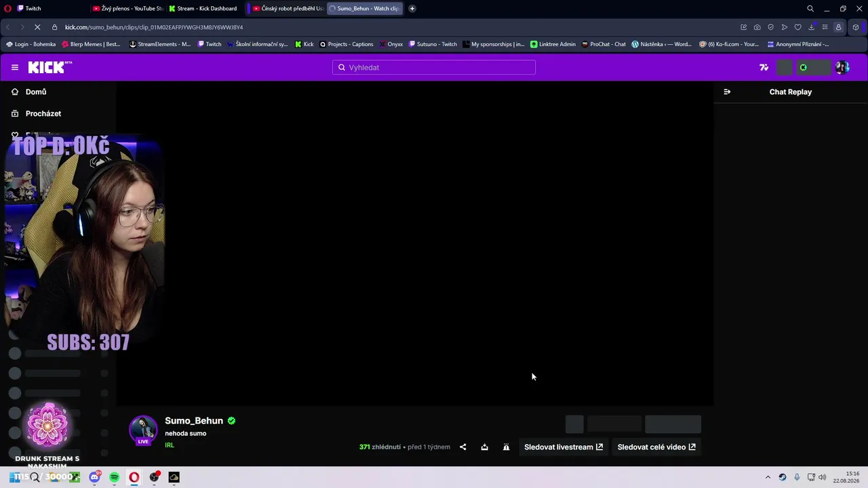Open the Školní informační bookmark

[x=258, y=44]
